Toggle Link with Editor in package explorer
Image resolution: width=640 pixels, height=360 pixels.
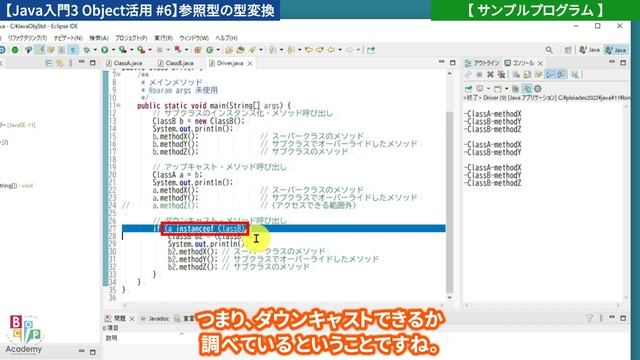(60, 63)
